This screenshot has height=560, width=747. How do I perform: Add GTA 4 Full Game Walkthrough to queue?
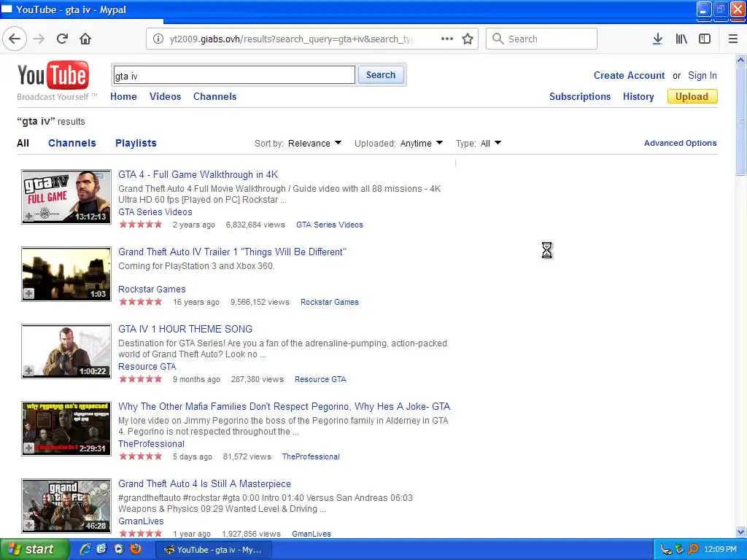29,216
